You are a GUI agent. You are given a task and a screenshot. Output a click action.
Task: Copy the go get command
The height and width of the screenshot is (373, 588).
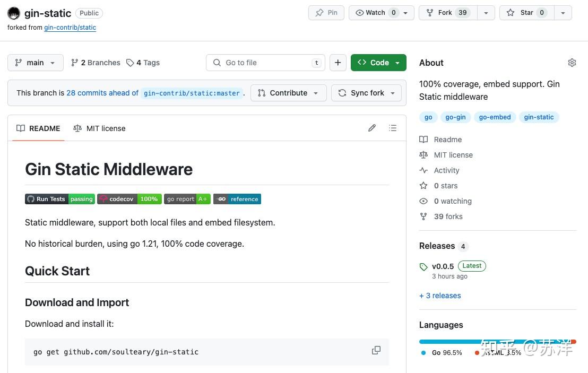point(376,350)
